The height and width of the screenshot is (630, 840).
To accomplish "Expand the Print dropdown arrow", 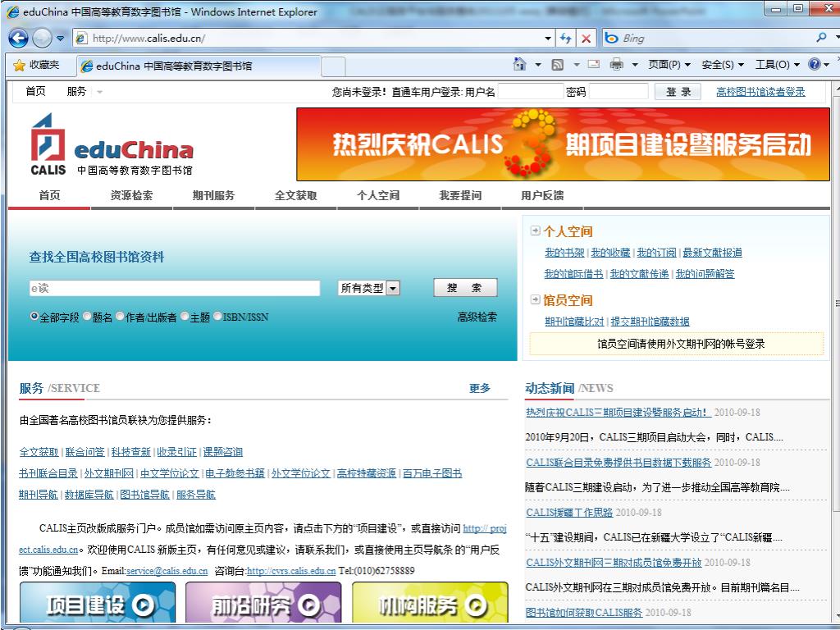I will point(635,65).
